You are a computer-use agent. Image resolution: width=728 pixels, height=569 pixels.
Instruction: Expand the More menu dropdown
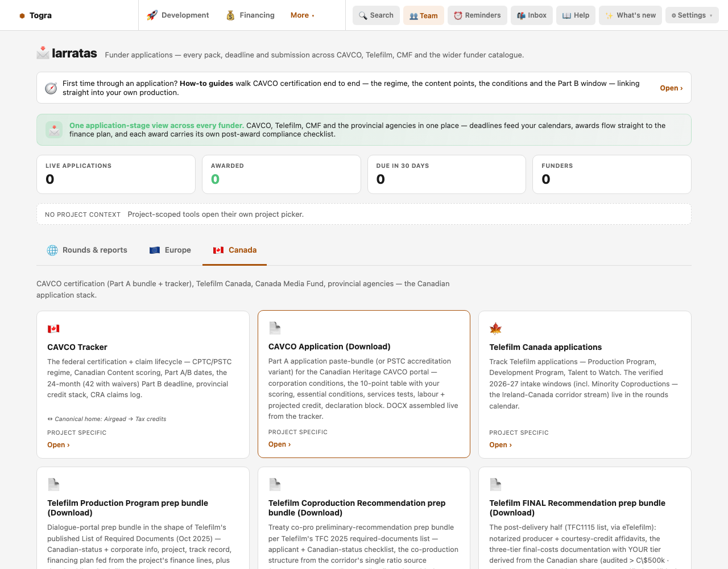(303, 15)
